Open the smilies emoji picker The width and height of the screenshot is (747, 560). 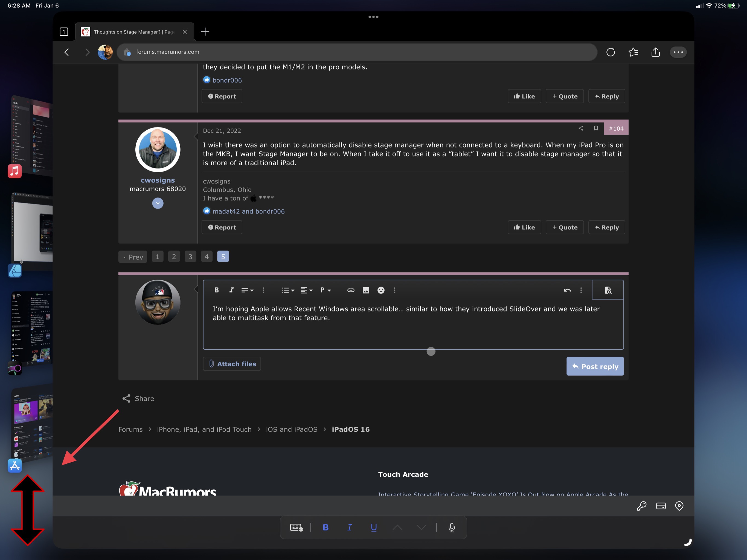[380, 290]
